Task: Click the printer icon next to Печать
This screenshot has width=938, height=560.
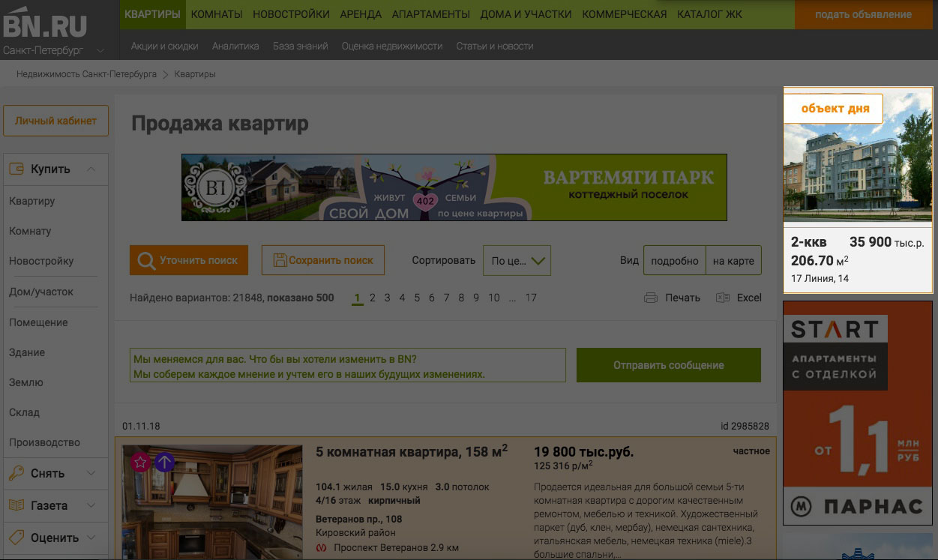Action: click(651, 298)
